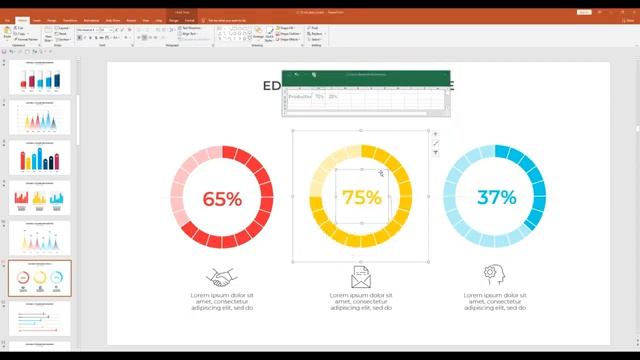
Task: Click the Save icon in quick access toolbar
Action: (x=4, y=52)
